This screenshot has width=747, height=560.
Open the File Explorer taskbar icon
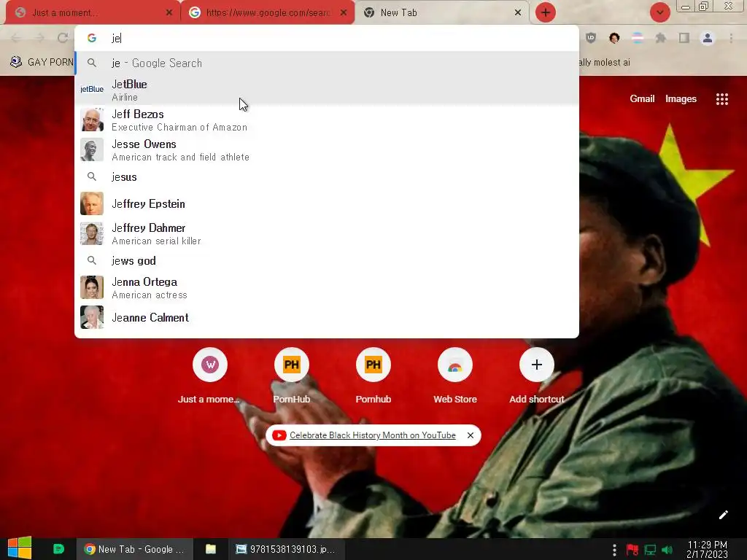pyautogui.click(x=211, y=549)
